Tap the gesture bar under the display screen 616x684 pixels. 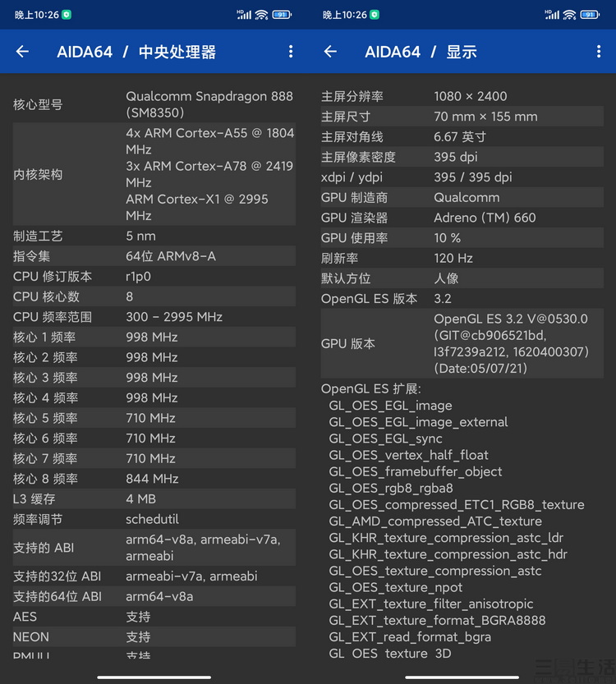click(462, 677)
